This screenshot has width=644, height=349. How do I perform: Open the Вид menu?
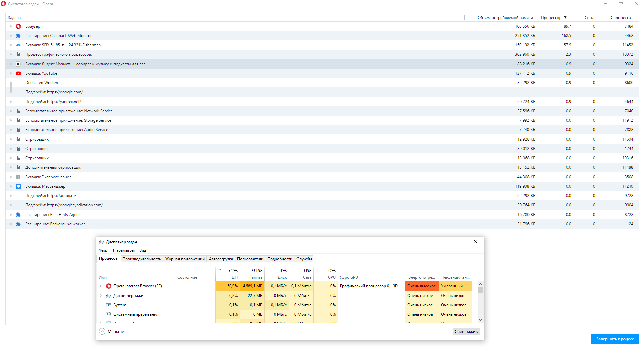[x=143, y=250]
